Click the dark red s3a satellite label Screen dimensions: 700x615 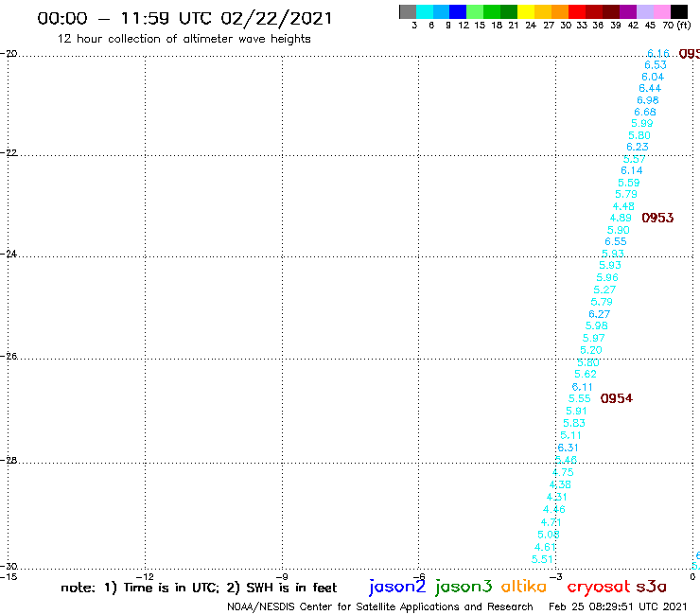652,587
